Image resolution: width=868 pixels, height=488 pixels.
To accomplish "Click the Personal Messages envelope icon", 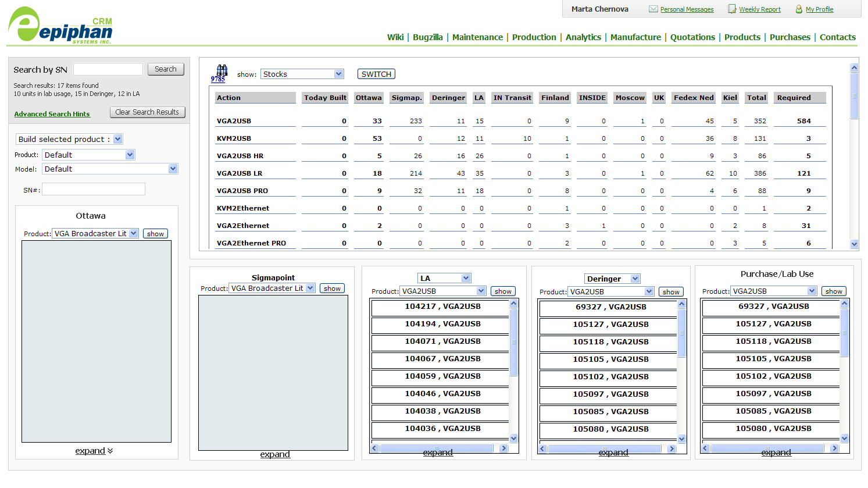I will 653,9.
